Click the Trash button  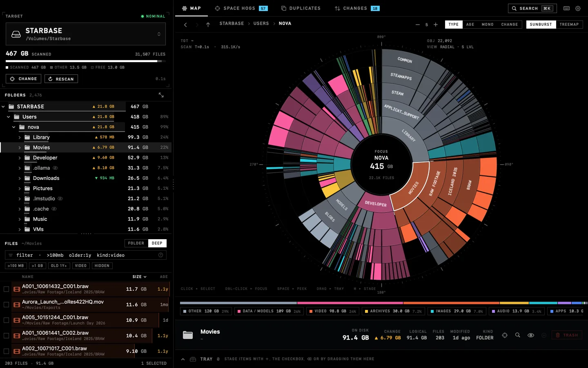click(567, 335)
